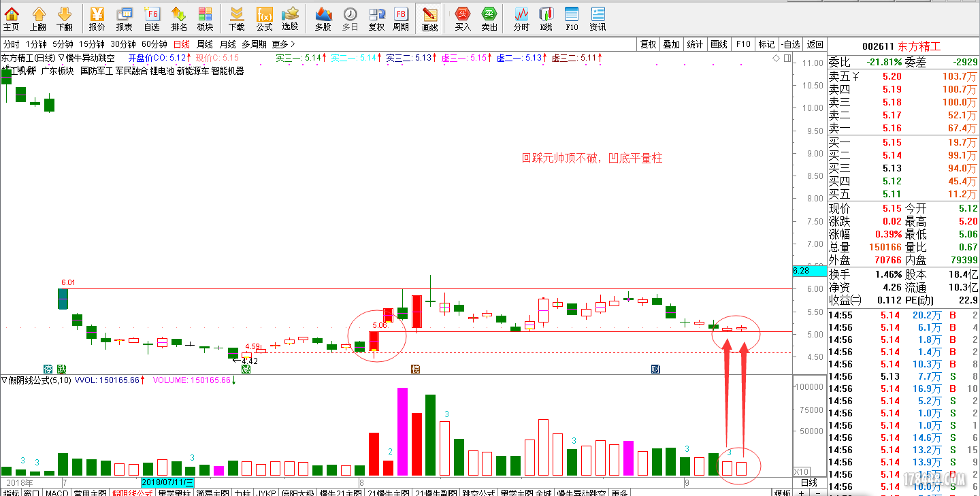This screenshot has height=496, width=980.
Task: Click the -自选 remove watchlist button
Action: point(790,44)
